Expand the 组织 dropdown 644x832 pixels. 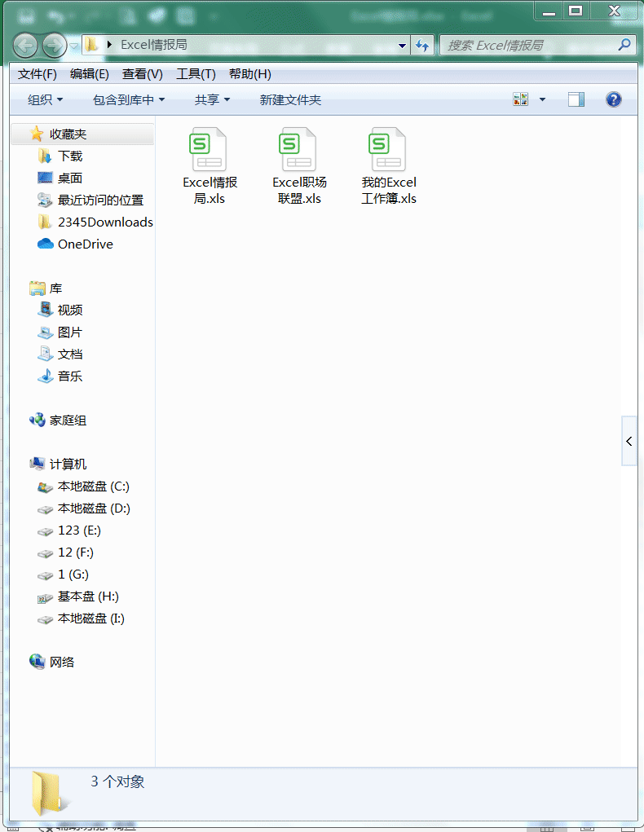pyautogui.click(x=45, y=99)
